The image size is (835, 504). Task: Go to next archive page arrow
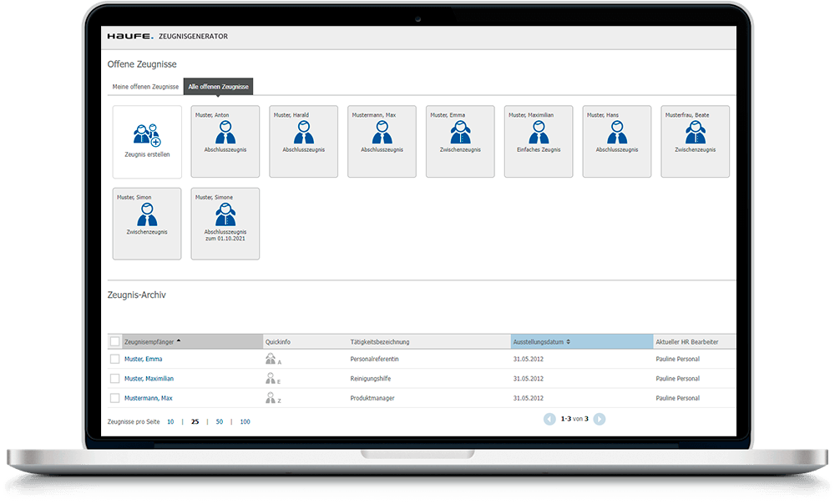599,420
